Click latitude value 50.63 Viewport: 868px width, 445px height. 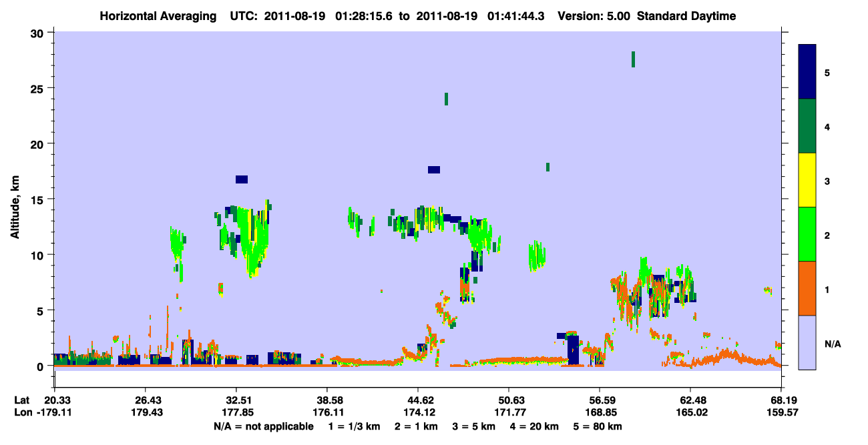click(x=509, y=400)
